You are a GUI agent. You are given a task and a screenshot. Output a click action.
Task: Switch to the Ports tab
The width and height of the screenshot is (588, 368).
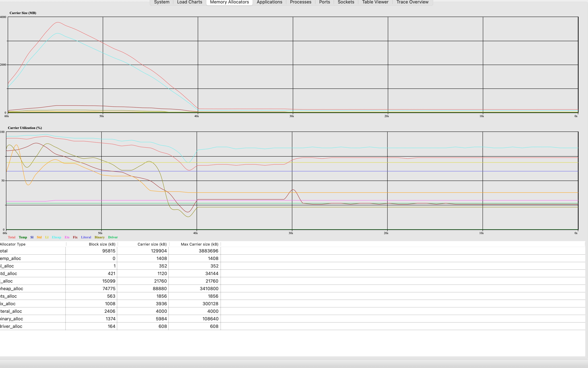tap(324, 2)
